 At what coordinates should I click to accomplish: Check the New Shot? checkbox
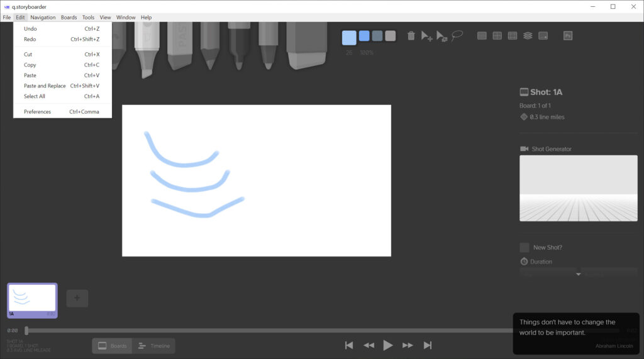(525, 247)
